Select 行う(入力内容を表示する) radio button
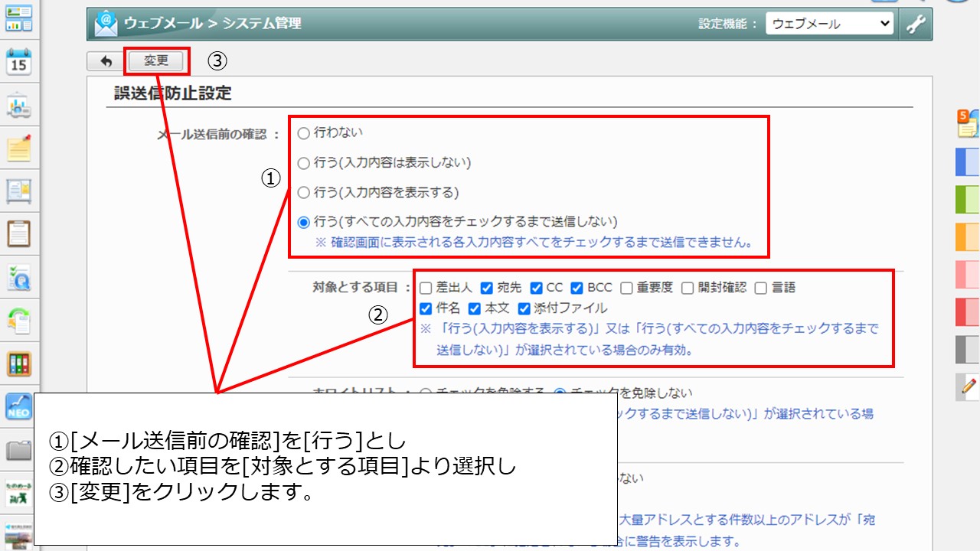Viewport: 980px width, 551px height. click(303, 193)
